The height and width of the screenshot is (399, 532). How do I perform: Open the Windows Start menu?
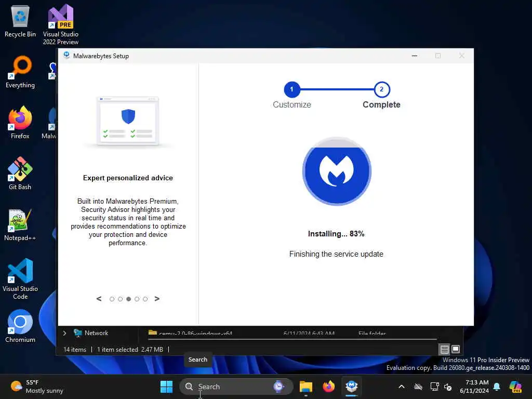(x=166, y=387)
